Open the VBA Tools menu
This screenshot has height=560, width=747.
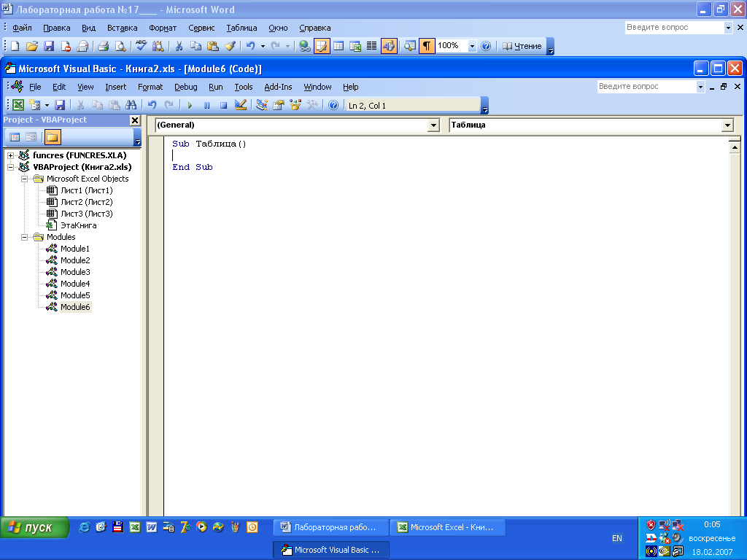(x=244, y=87)
